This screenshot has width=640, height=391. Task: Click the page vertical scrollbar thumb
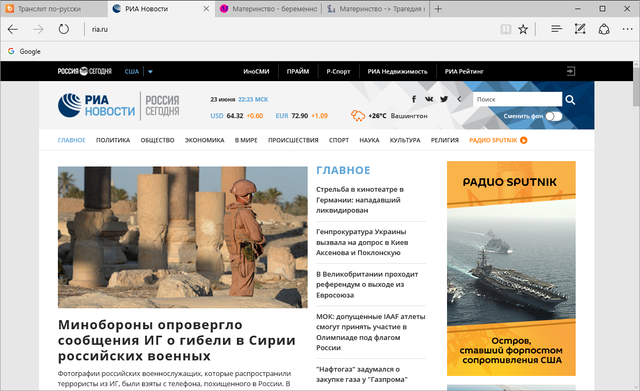(x=636, y=88)
